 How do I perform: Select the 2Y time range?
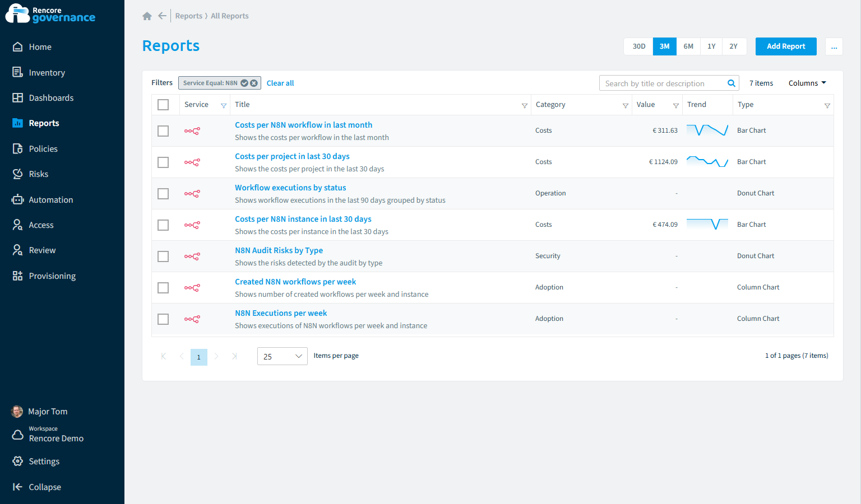click(734, 46)
